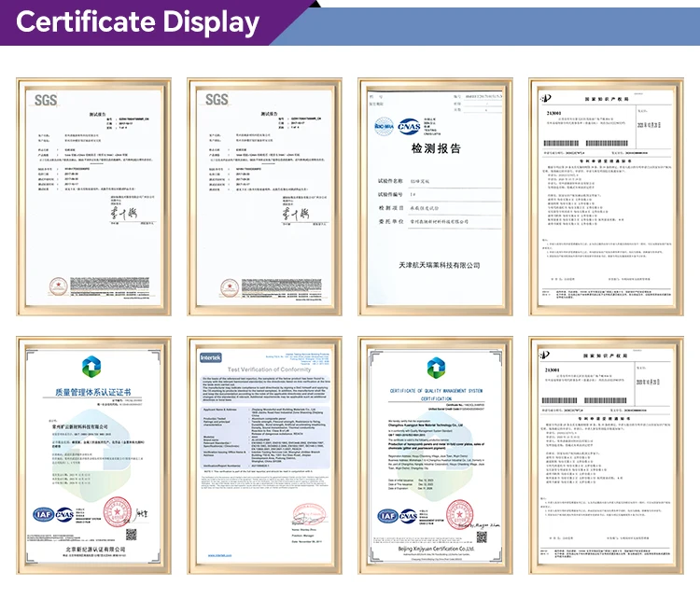
Task: Click the Intertek logo on the verification certificate
Action: [212, 357]
